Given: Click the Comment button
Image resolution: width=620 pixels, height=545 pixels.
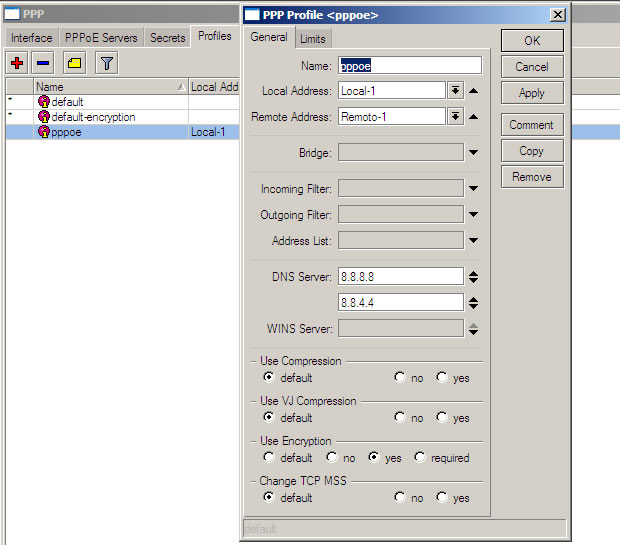Looking at the screenshot, I should pos(532,125).
